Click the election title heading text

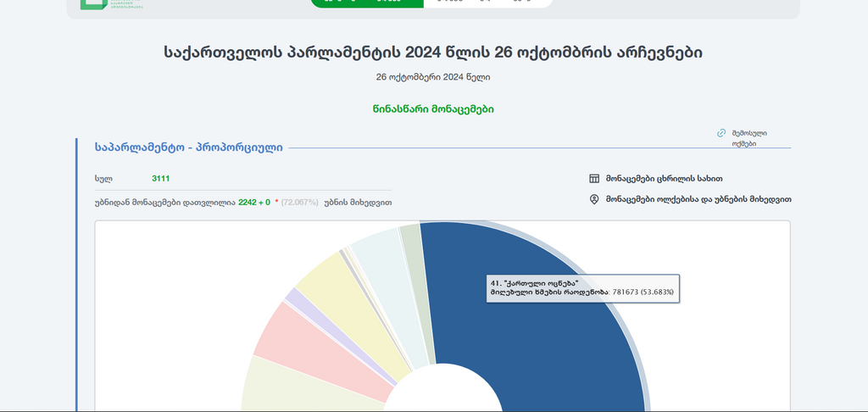433,53
